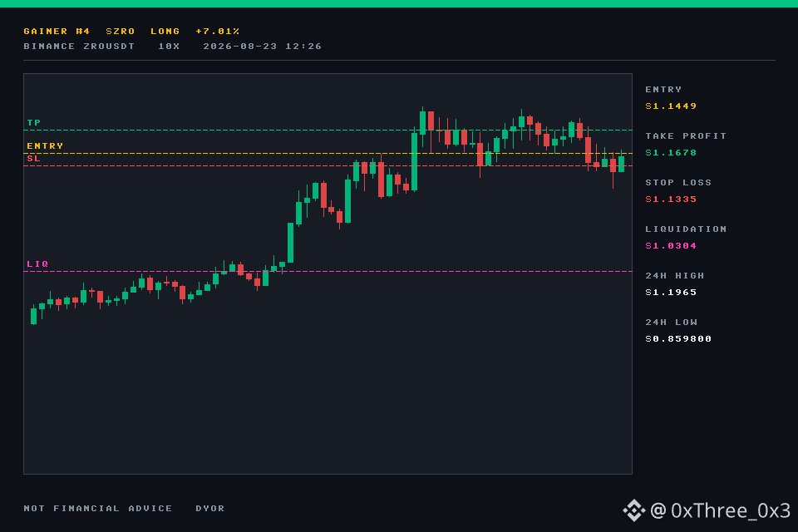The height and width of the screenshot is (532, 798).
Task: Select the $1.0304 liquidation price
Action: click(x=671, y=246)
